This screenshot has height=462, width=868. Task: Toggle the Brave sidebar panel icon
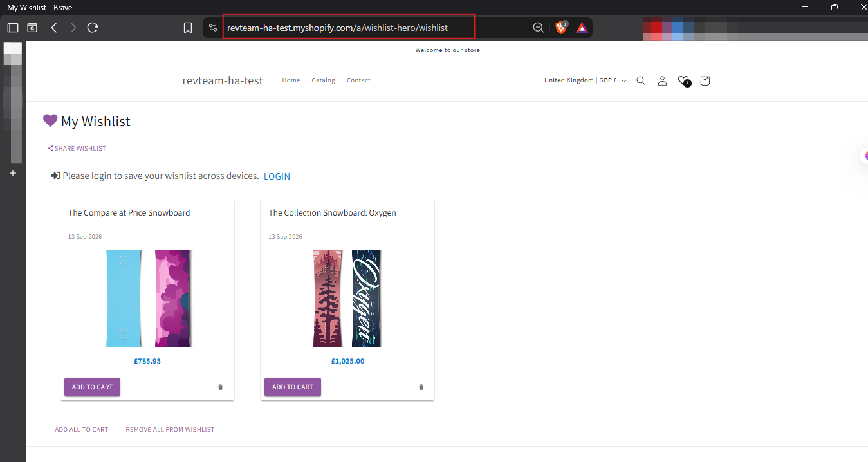[13, 28]
